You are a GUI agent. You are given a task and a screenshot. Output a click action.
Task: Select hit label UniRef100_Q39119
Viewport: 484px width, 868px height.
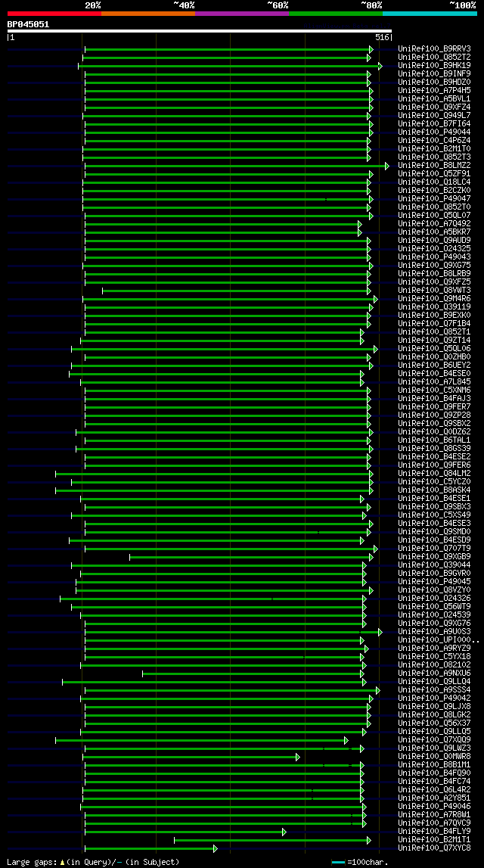point(434,306)
